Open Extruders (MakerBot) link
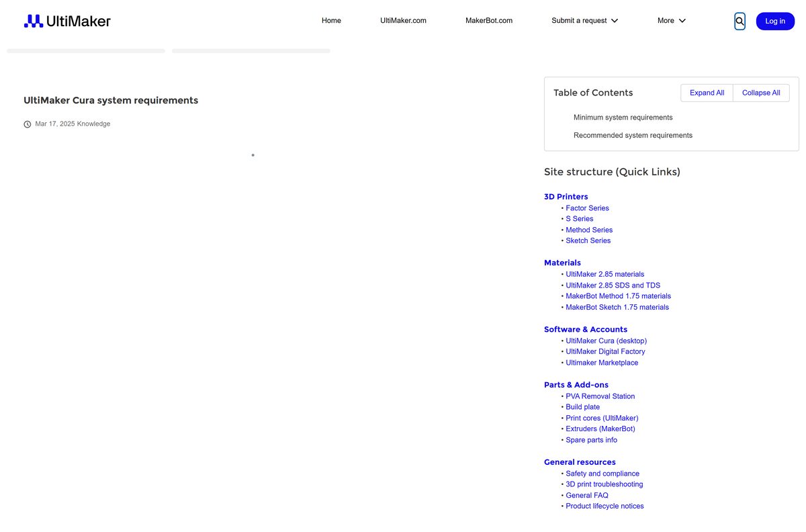Screen dimensions: 806x532 [600, 429]
